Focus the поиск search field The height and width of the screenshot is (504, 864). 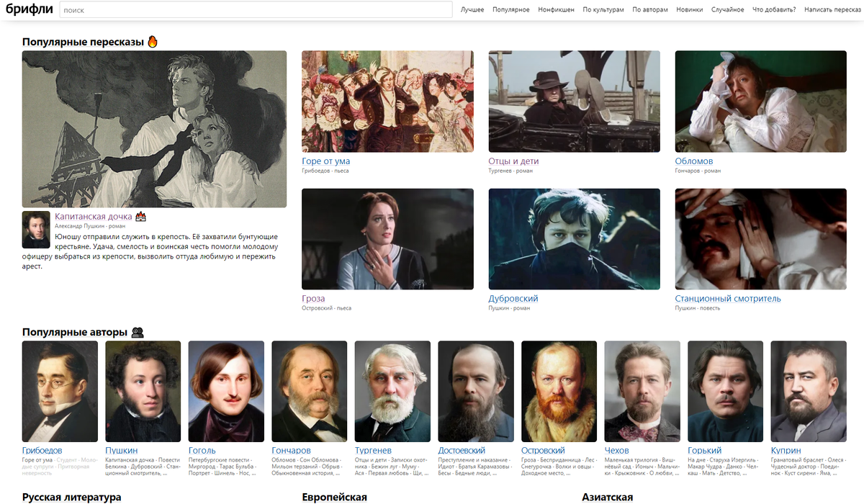coord(256,10)
